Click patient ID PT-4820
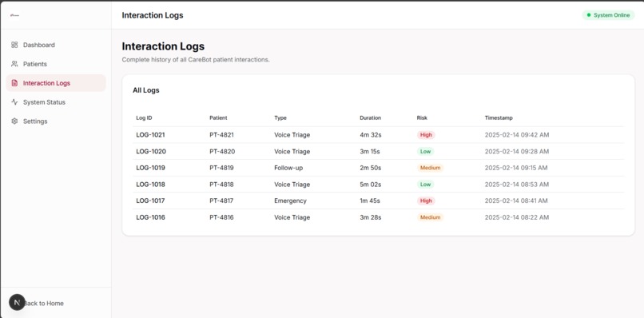The height and width of the screenshot is (318, 644). pos(222,151)
